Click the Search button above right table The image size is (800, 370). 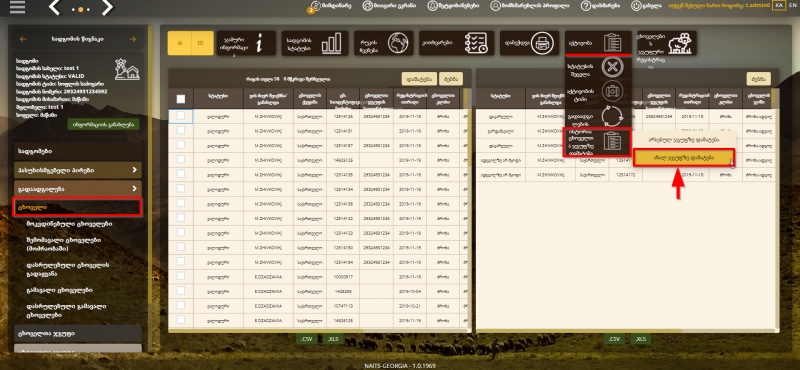[759, 79]
